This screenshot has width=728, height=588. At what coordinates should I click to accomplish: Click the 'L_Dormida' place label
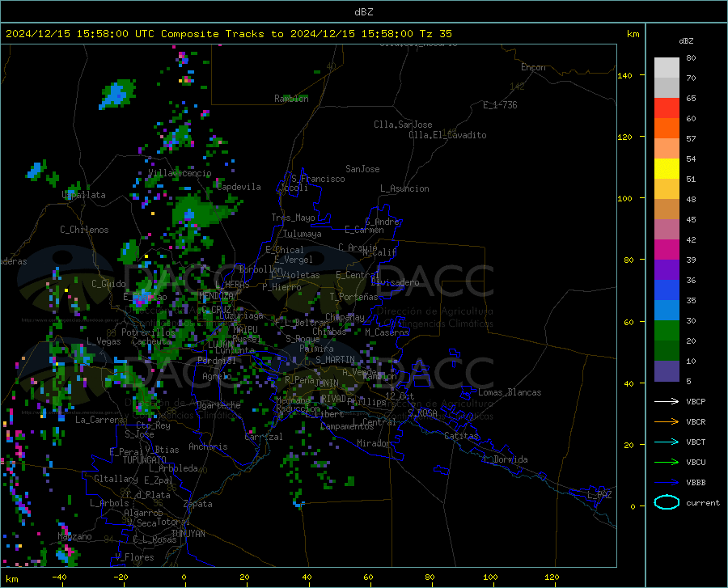[x=506, y=460]
